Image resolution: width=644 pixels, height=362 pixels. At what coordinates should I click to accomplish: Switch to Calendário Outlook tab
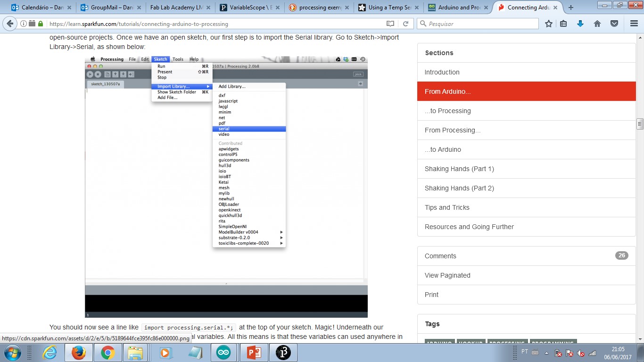coord(41,8)
